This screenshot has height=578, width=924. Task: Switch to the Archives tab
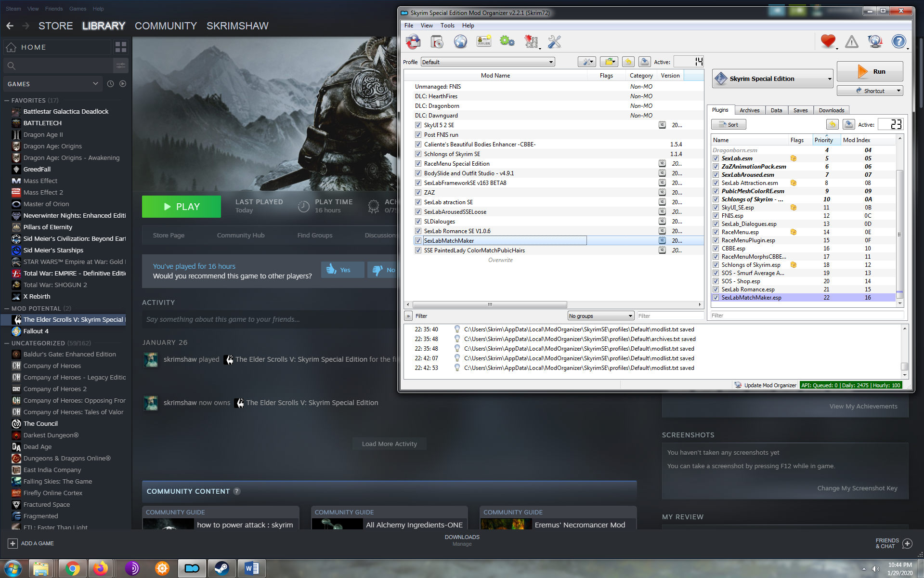749,110
